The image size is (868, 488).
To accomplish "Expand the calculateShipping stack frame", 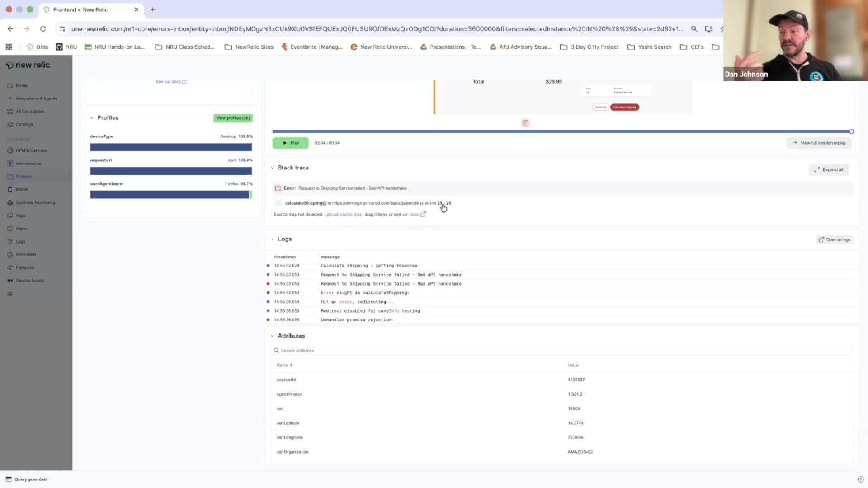I will [278, 203].
